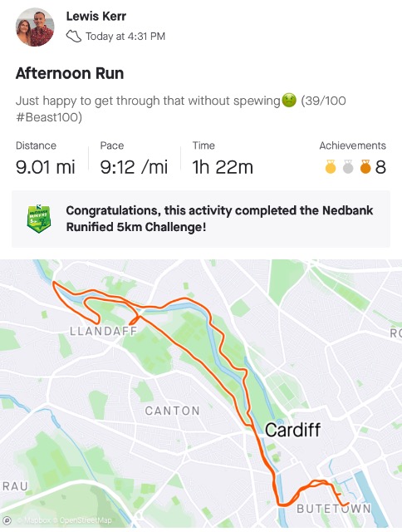Click the bronze medal achievement icon

click(365, 166)
